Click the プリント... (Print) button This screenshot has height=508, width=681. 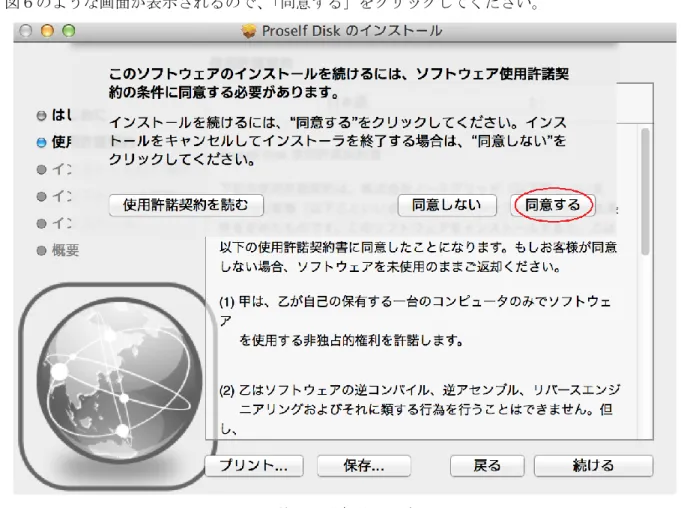[x=254, y=466]
